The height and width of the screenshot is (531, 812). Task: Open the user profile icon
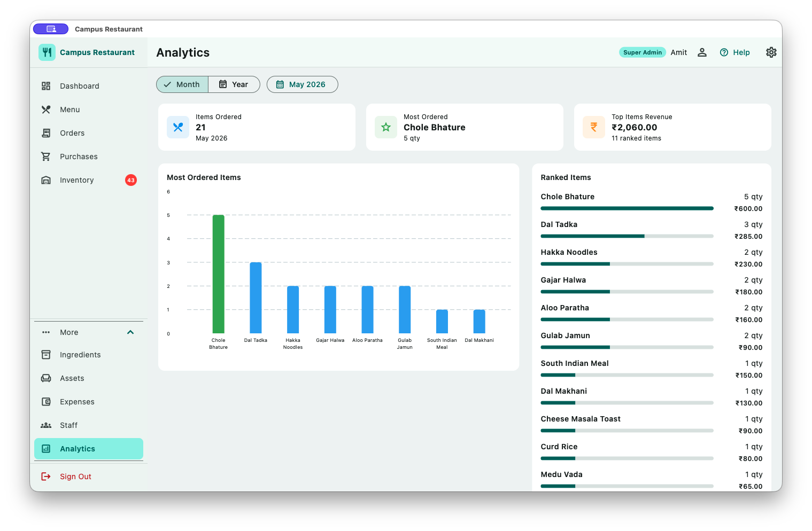point(702,52)
